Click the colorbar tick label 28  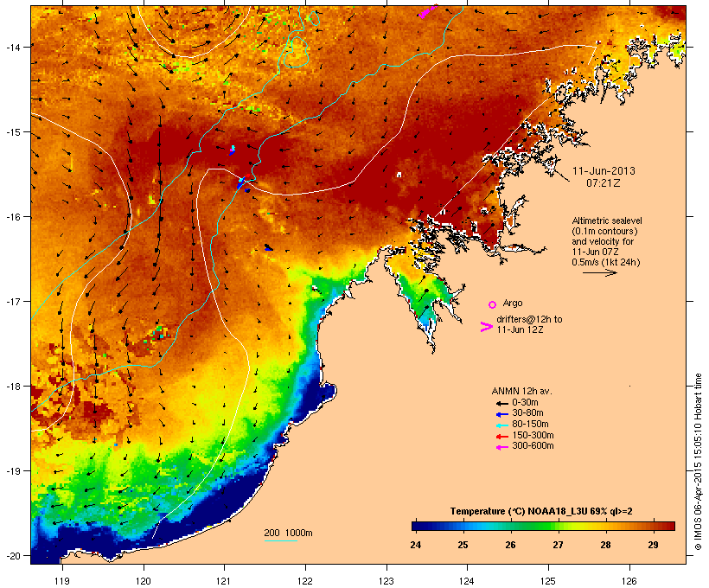point(605,545)
